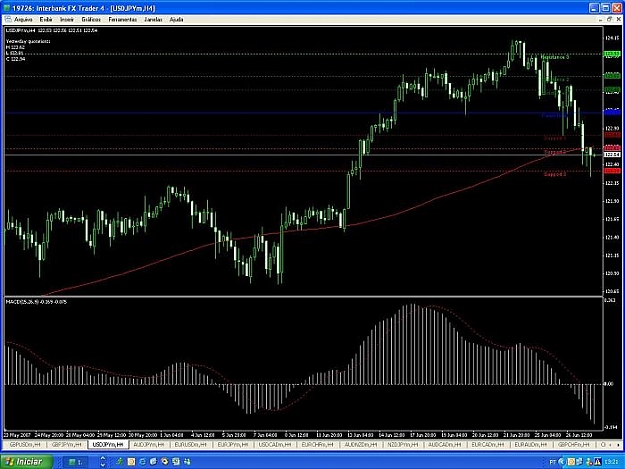Switch to the EURCADm,H4 chart tab
The width and height of the screenshot is (625, 469).
coord(488,444)
